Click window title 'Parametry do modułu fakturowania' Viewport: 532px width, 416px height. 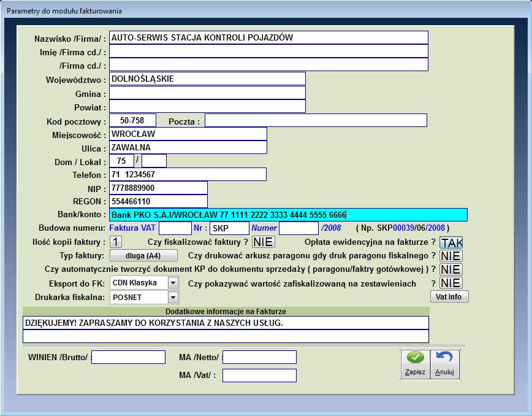click(64, 11)
